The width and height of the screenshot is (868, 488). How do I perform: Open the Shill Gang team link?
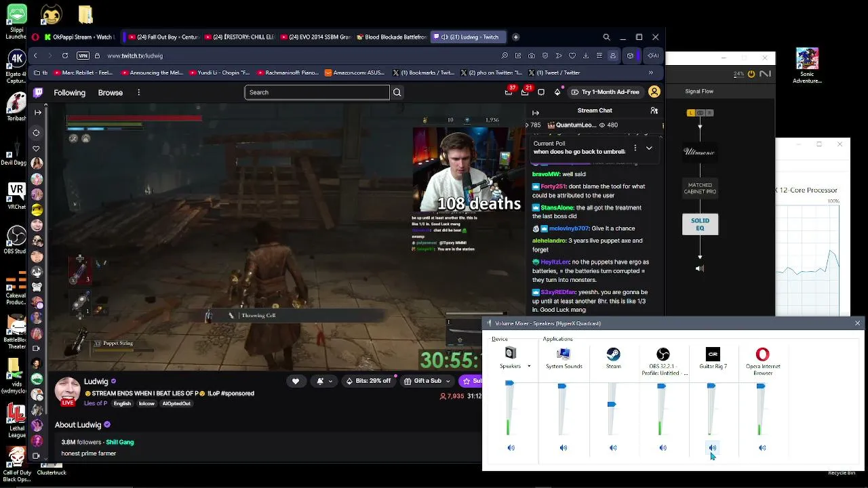[x=120, y=442]
